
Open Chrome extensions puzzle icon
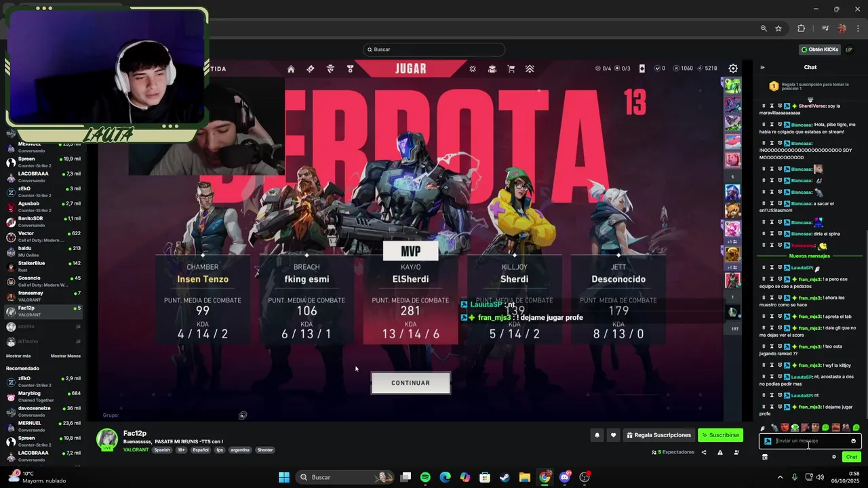click(x=802, y=28)
